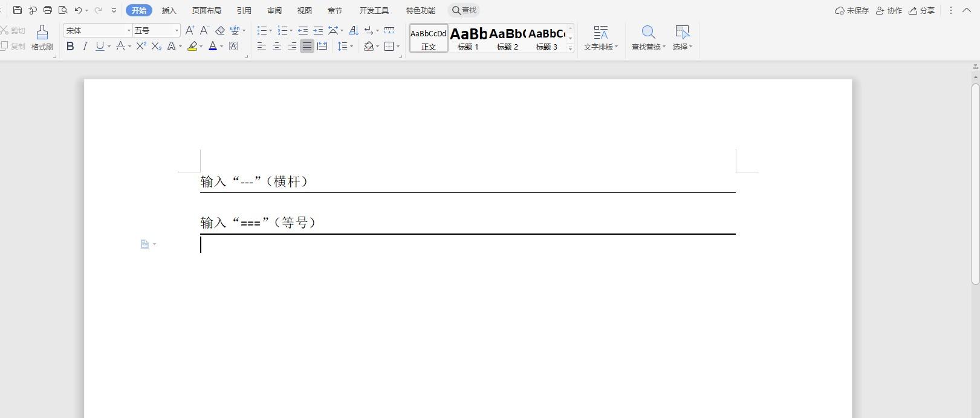Click the Increase Indent icon
Image resolution: width=980 pixels, height=418 pixels.
(x=318, y=30)
